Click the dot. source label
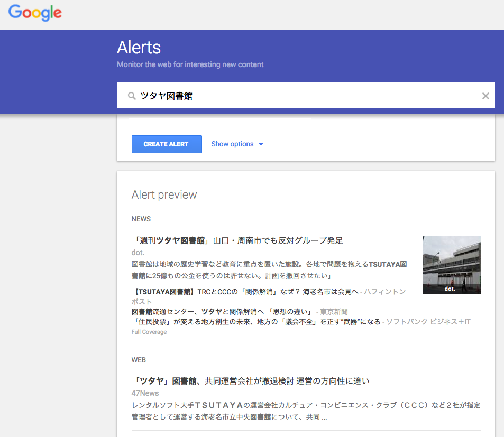This screenshot has height=437, width=504. point(138,253)
